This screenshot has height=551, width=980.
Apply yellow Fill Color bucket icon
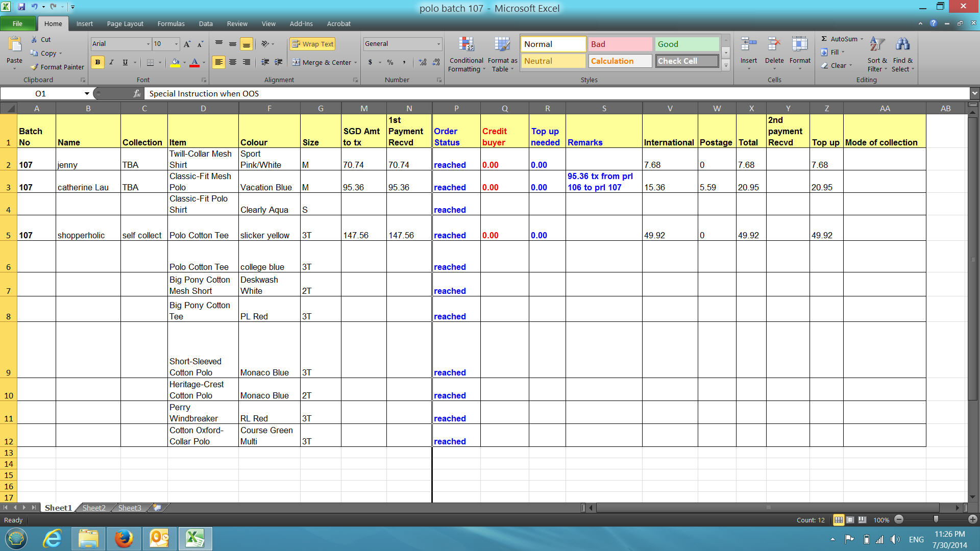tap(175, 62)
